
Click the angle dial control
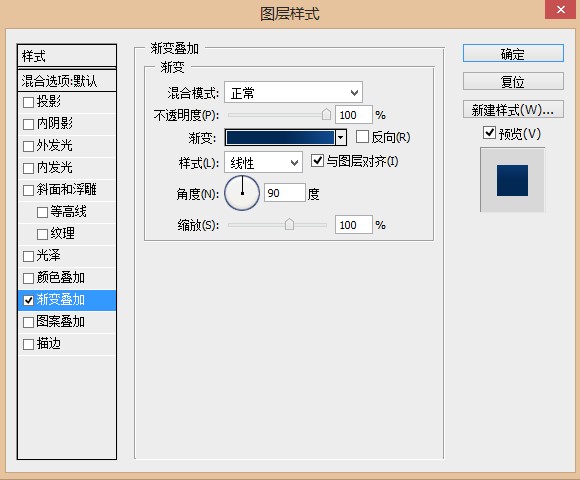pos(242,193)
